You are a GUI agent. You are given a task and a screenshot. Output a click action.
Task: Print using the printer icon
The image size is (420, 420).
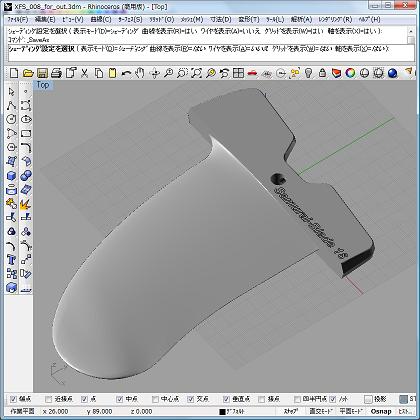pos(56,73)
